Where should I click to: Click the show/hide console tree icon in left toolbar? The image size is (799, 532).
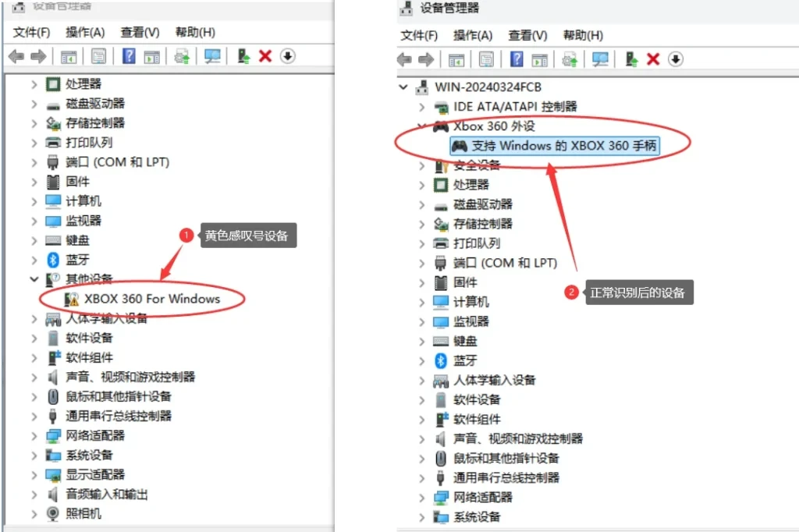(x=69, y=56)
